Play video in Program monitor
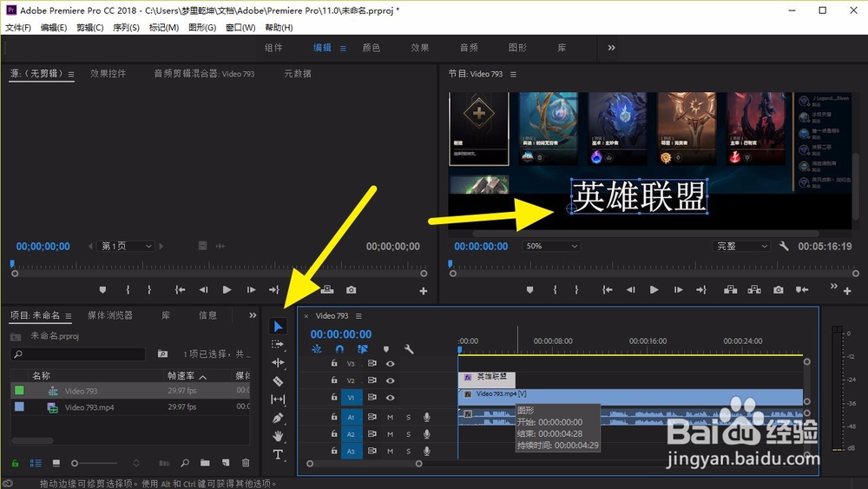This screenshot has width=868, height=489. [654, 289]
